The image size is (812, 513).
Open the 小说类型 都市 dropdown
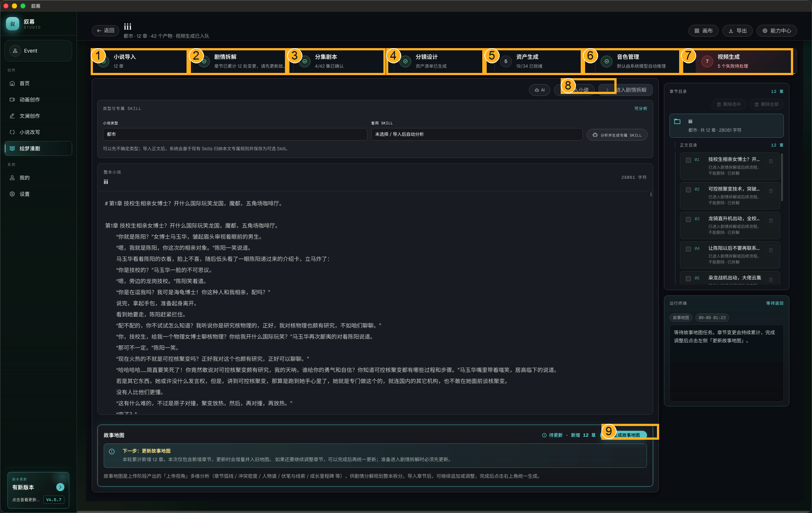pyautogui.click(x=235, y=134)
